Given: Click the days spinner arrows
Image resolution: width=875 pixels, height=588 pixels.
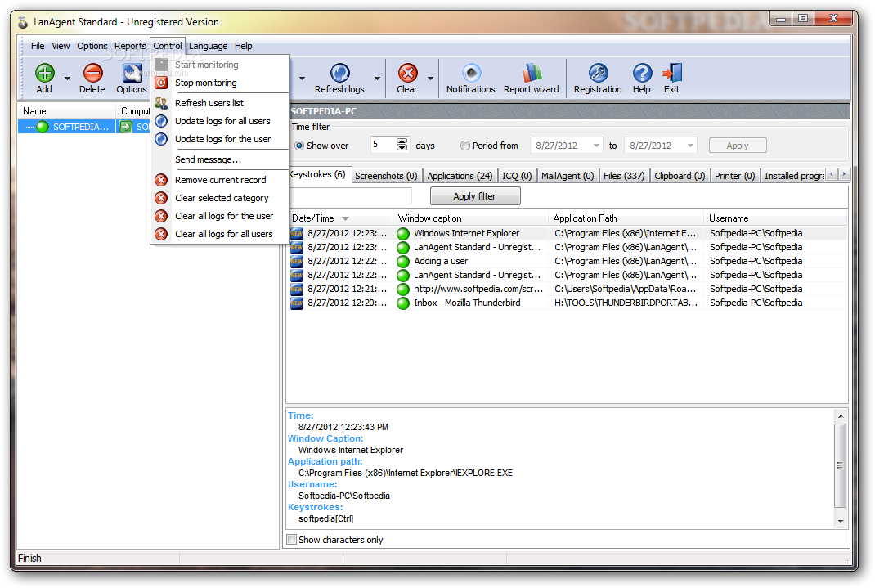Looking at the screenshot, I should pyautogui.click(x=402, y=145).
